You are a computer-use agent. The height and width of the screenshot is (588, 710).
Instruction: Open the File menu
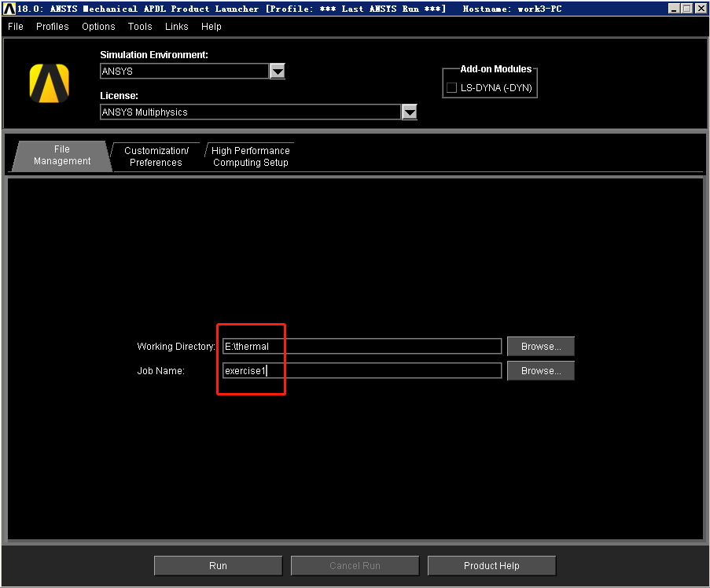(x=16, y=27)
